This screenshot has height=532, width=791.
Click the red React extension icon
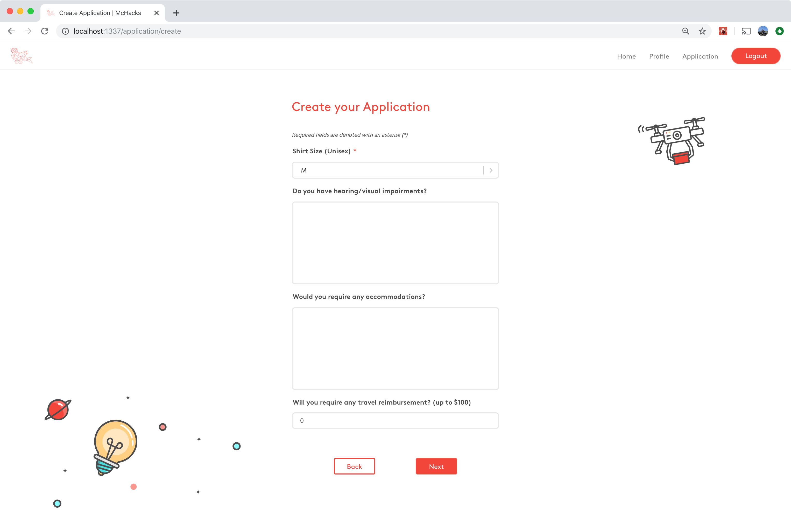723,31
